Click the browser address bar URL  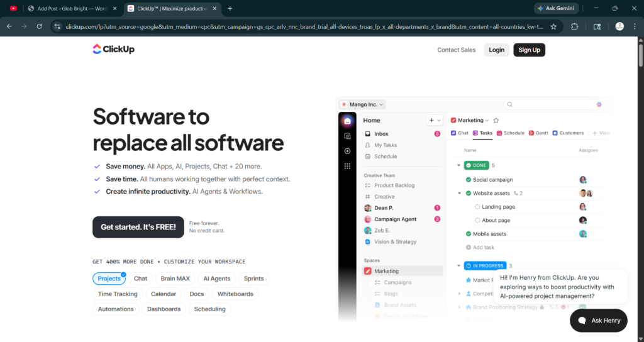(x=302, y=26)
